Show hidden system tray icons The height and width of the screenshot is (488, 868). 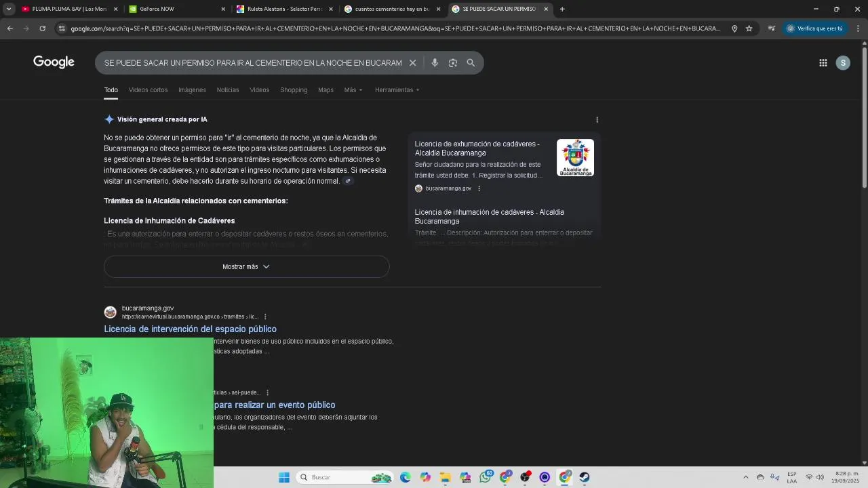(x=746, y=477)
